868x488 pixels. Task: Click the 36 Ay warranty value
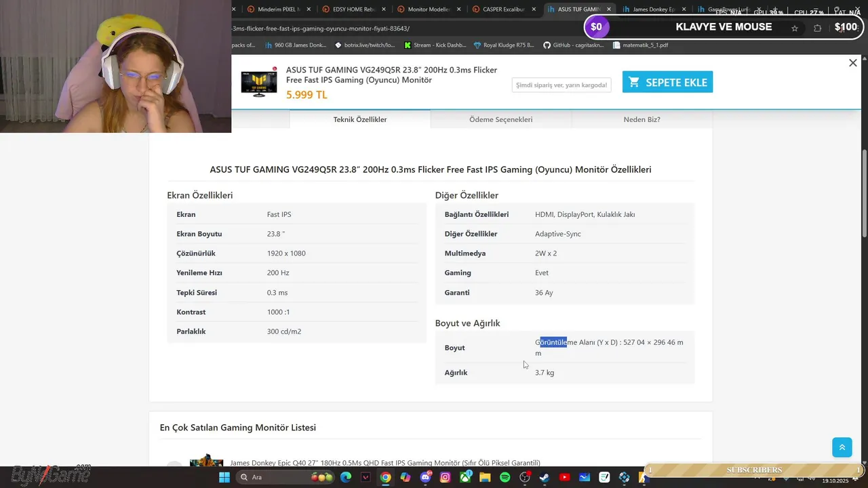click(x=544, y=293)
